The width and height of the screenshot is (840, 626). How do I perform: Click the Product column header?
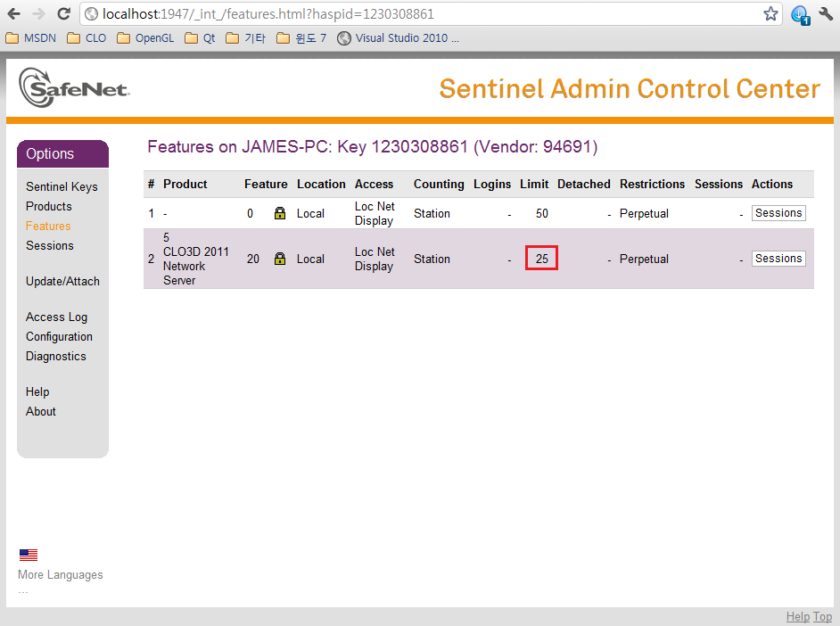click(x=185, y=185)
